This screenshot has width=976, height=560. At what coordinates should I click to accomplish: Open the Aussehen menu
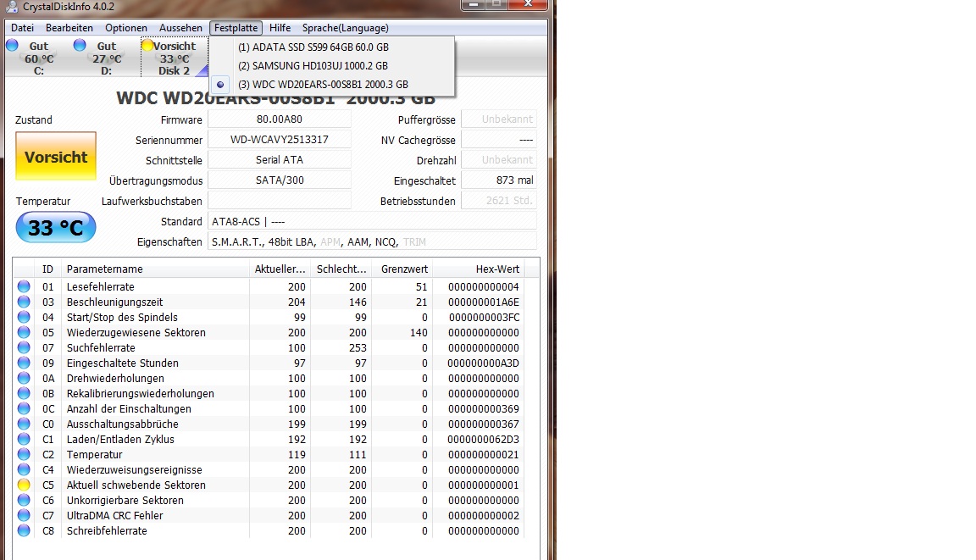tap(180, 28)
